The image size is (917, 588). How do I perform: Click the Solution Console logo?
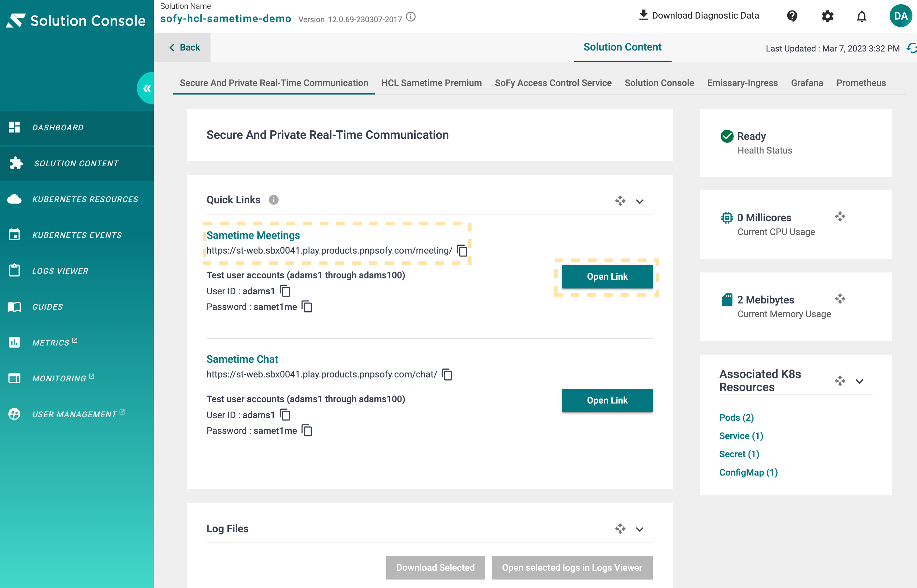coord(76,21)
